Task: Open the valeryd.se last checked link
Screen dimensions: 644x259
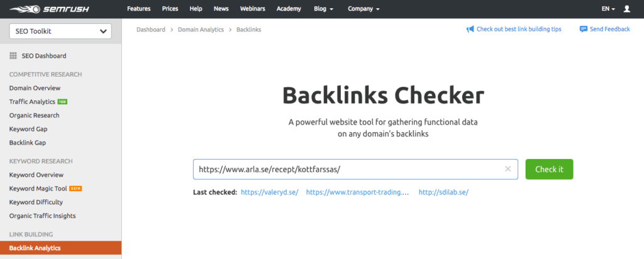Action: tap(269, 192)
